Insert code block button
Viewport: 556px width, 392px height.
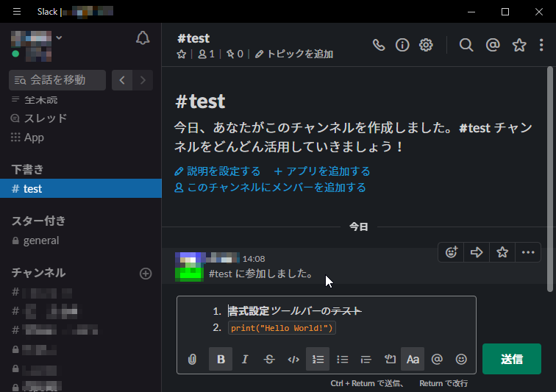(x=390, y=359)
